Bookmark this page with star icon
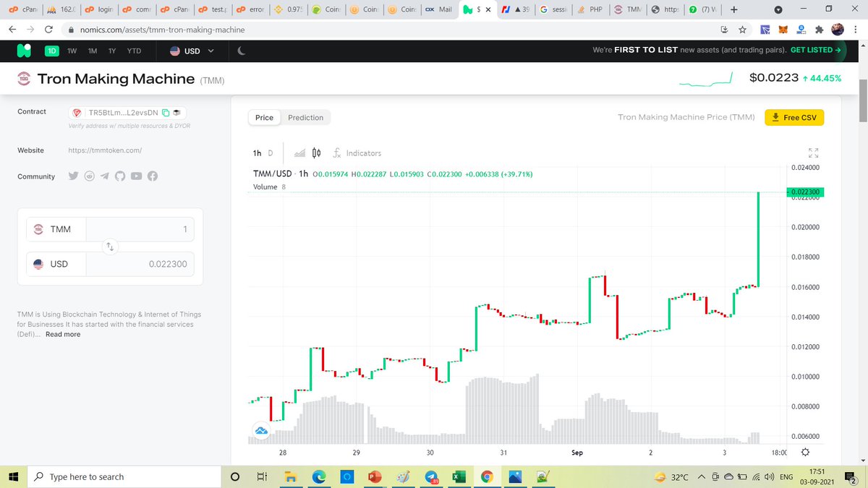Image resolution: width=868 pixels, height=488 pixels. 742,30
